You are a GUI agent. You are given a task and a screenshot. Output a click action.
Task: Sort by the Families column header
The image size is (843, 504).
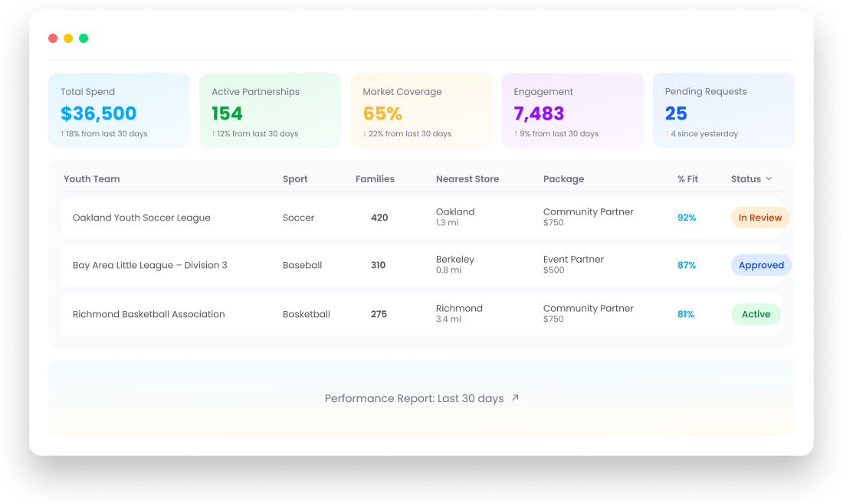[x=375, y=179]
